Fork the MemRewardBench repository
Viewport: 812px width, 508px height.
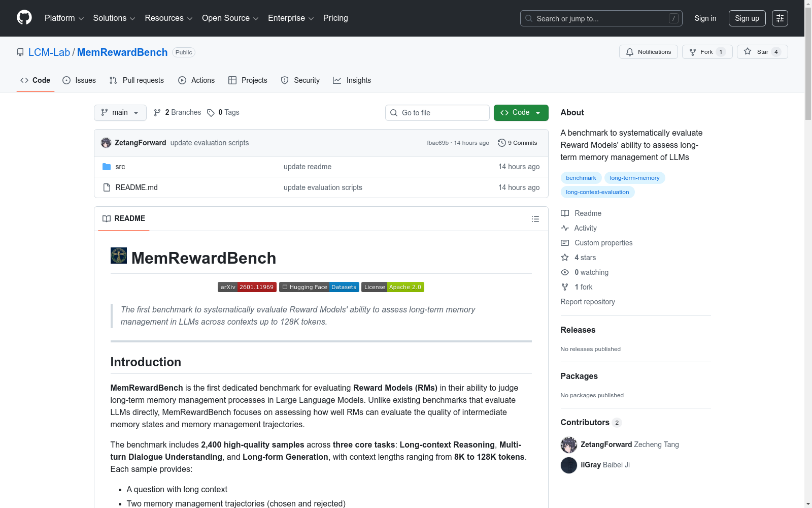[x=707, y=52]
